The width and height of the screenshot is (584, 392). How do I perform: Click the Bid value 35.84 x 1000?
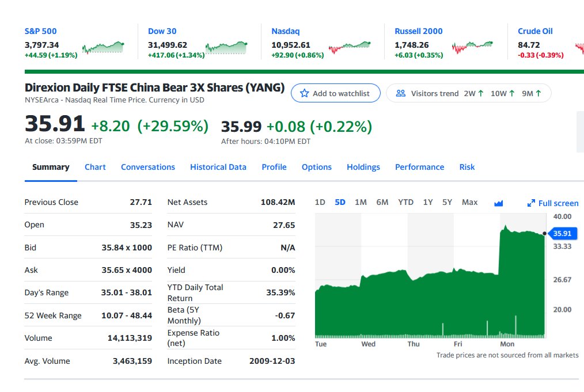[x=127, y=248]
